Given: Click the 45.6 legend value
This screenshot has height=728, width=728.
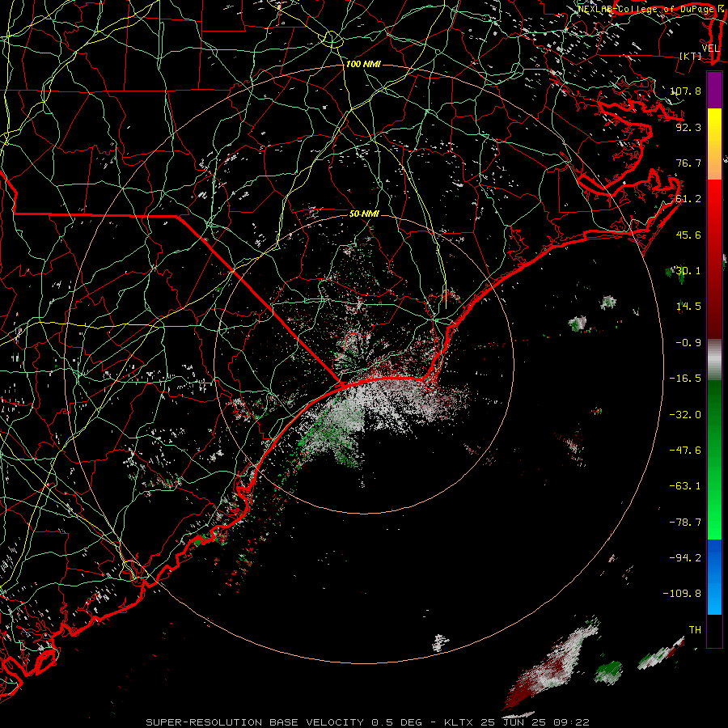Looking at the screenshot, I should 688,235.
